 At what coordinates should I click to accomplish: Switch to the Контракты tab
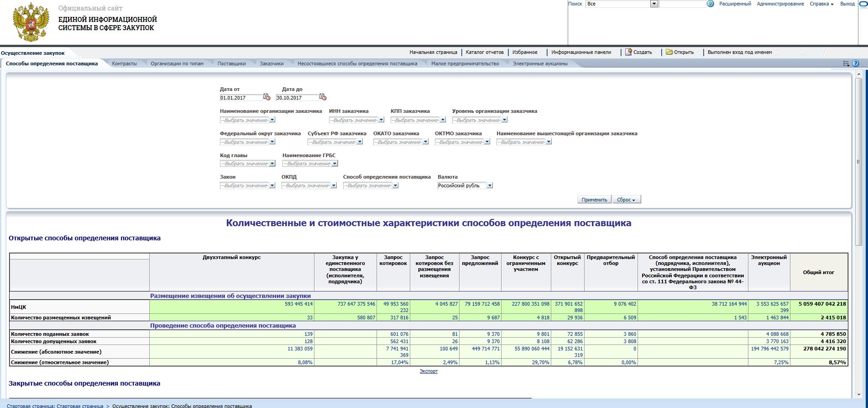tap(124, 64)
